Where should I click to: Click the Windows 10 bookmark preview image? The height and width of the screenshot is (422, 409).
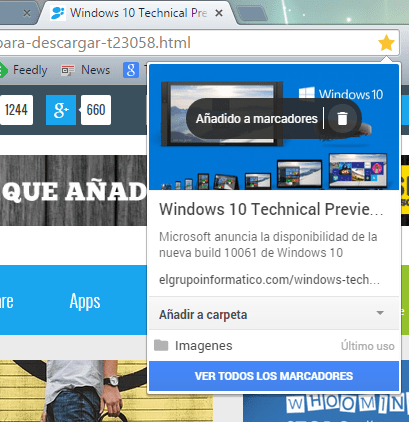pos(274,127)
